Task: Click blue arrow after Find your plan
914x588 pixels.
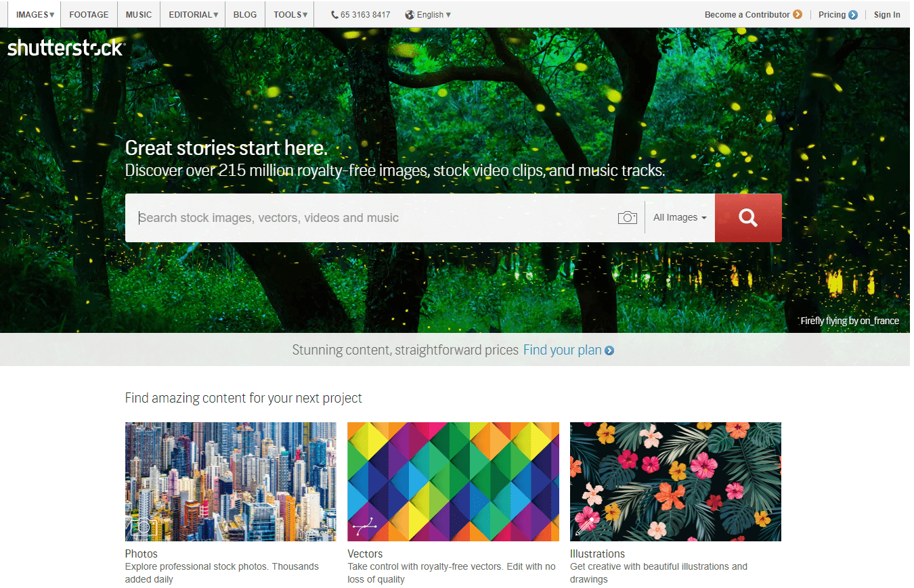Action: [609, 350]
